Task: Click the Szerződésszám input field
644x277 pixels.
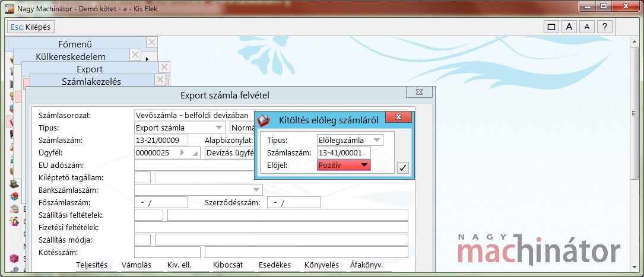Action: coord(294,202)
